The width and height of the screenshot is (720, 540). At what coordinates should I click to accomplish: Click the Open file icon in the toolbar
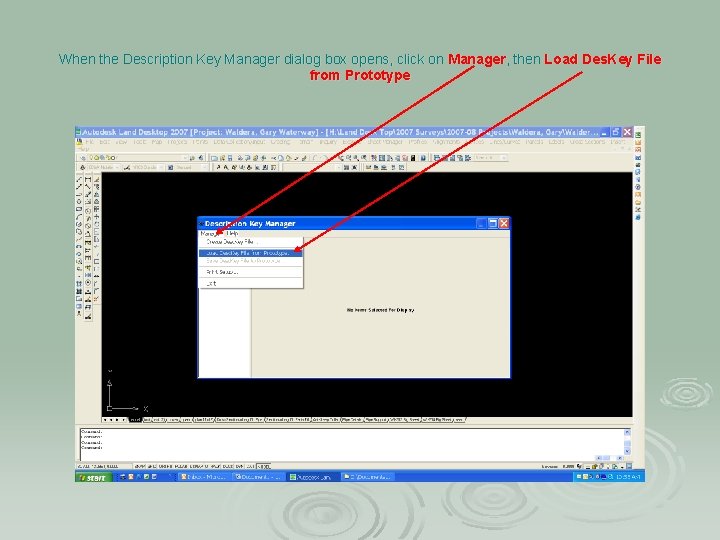click(x=222, y=158)
